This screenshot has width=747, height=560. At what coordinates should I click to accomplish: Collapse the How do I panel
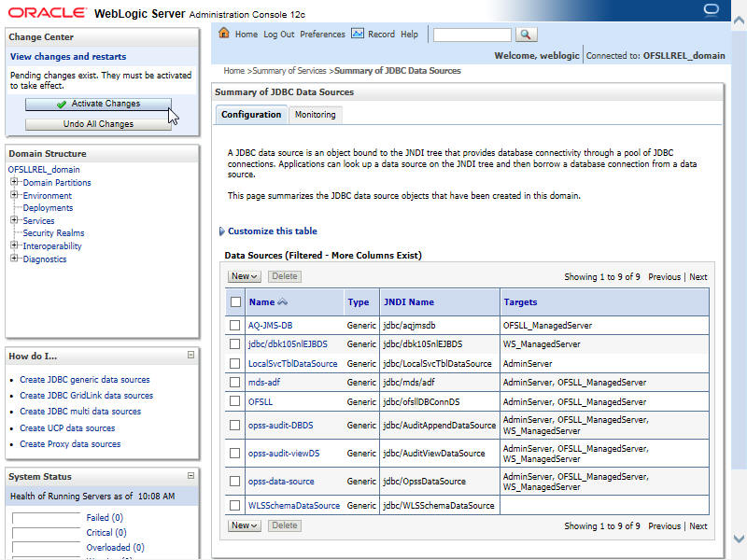tap(190, 355)
